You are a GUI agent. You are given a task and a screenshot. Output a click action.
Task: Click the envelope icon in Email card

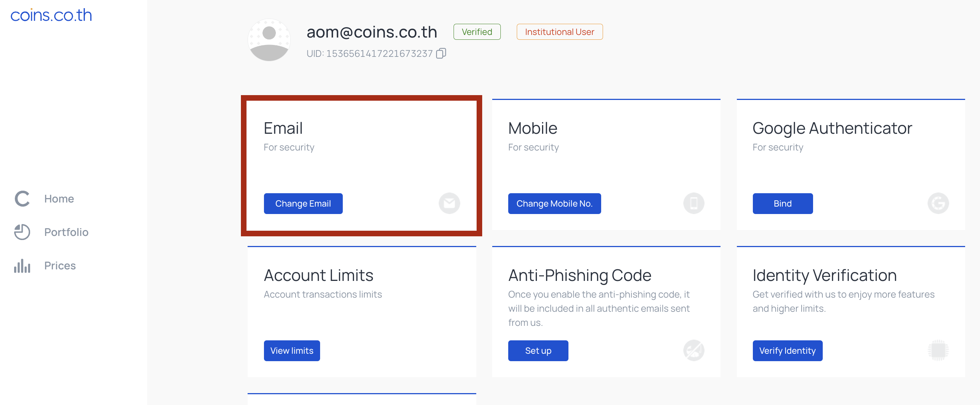click(449, 204)
